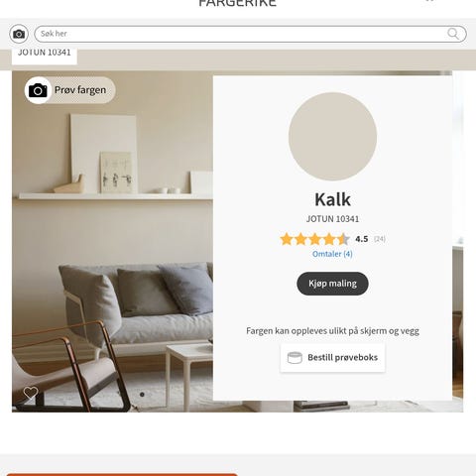The width and height of the screenshot is (476, 476).
Task: Click the '(24)' ratings count
Action: [380, 239]
